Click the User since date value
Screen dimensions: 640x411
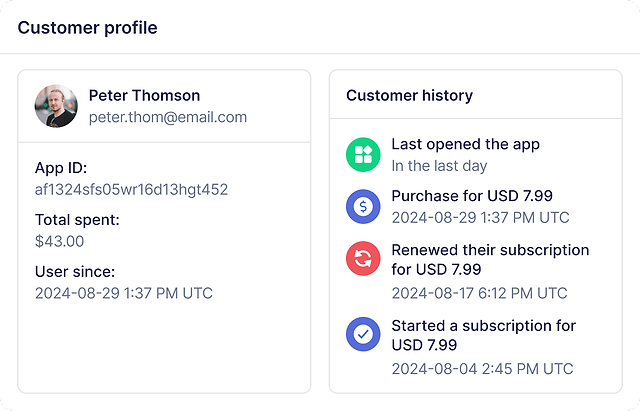[x=124, y=293]
